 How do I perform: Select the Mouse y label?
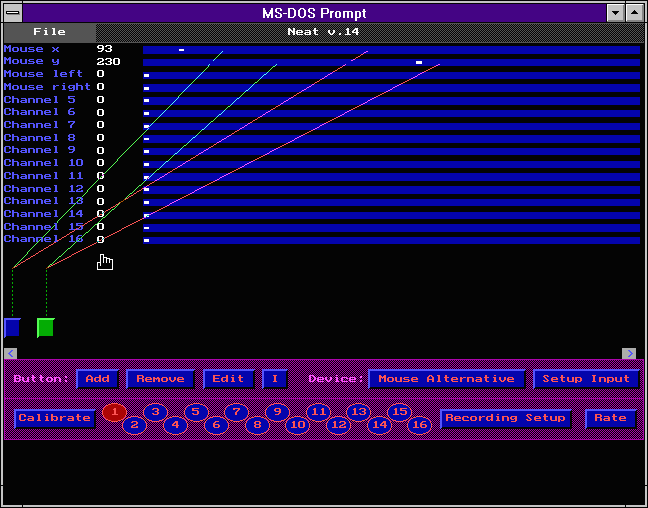tap(31, 62)
